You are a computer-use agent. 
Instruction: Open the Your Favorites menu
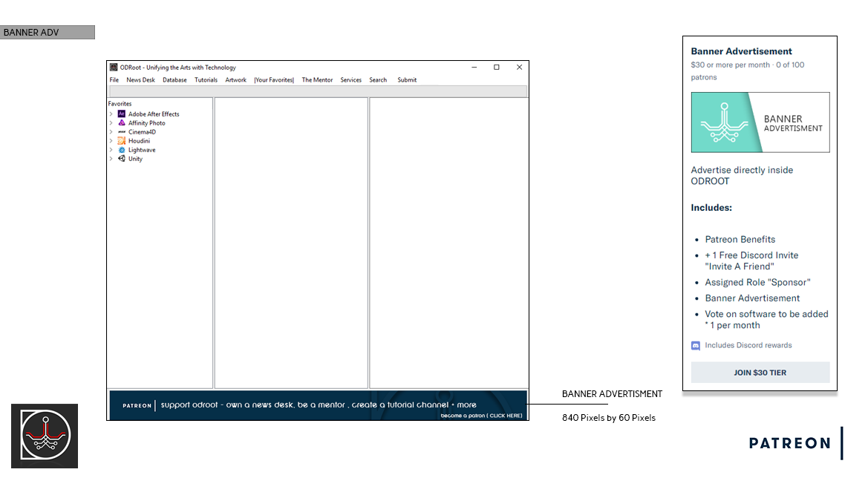[274, 80]
